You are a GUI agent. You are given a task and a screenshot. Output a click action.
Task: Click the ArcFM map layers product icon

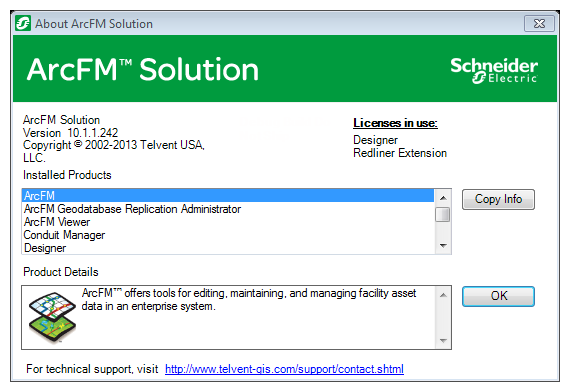coord(52,317)
